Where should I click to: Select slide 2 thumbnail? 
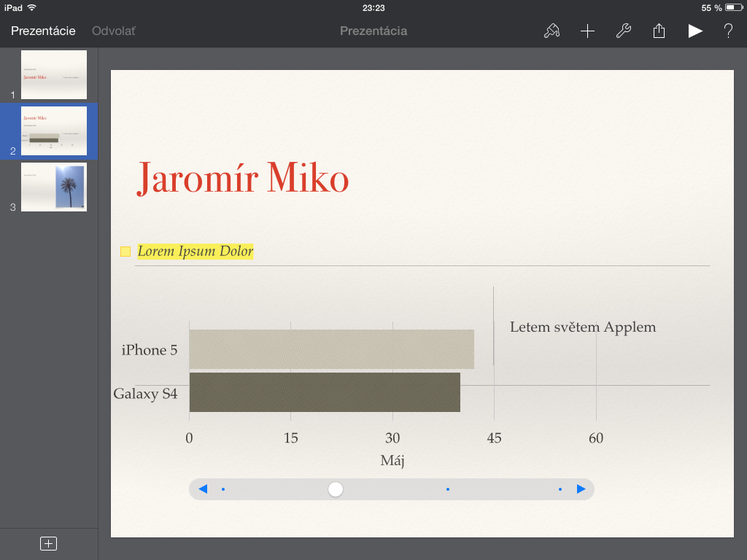click(x=54, y=131)
